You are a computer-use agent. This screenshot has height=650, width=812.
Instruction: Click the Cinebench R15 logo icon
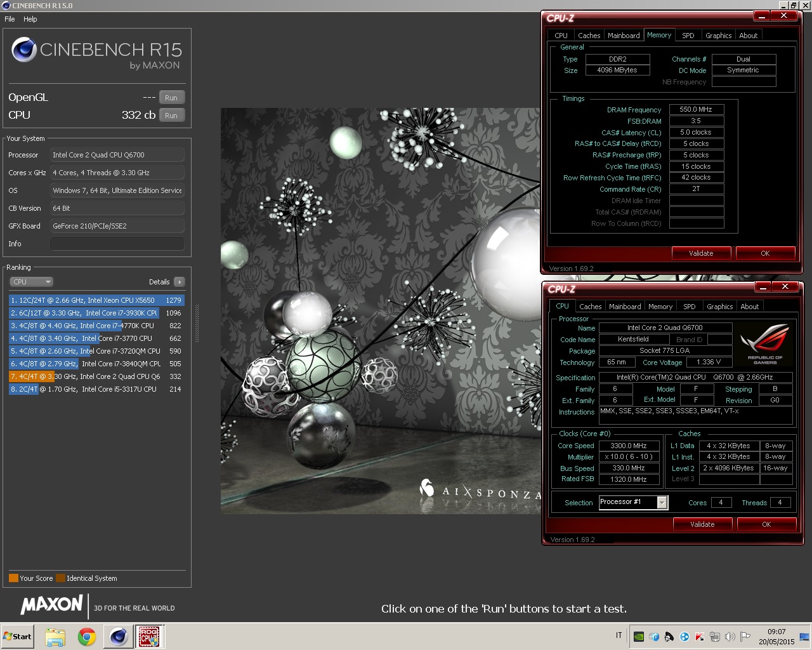24,51
